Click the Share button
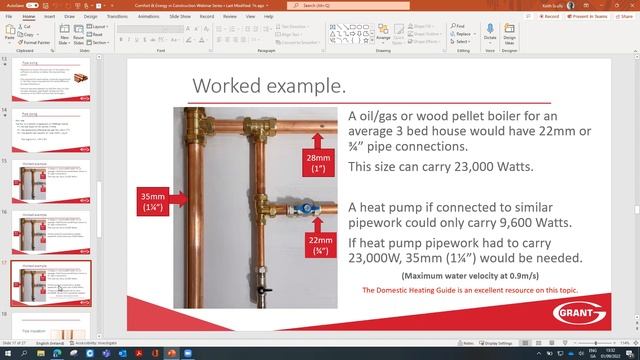The height and width of the screenshot is (360, 640). (x=624, y=16)
